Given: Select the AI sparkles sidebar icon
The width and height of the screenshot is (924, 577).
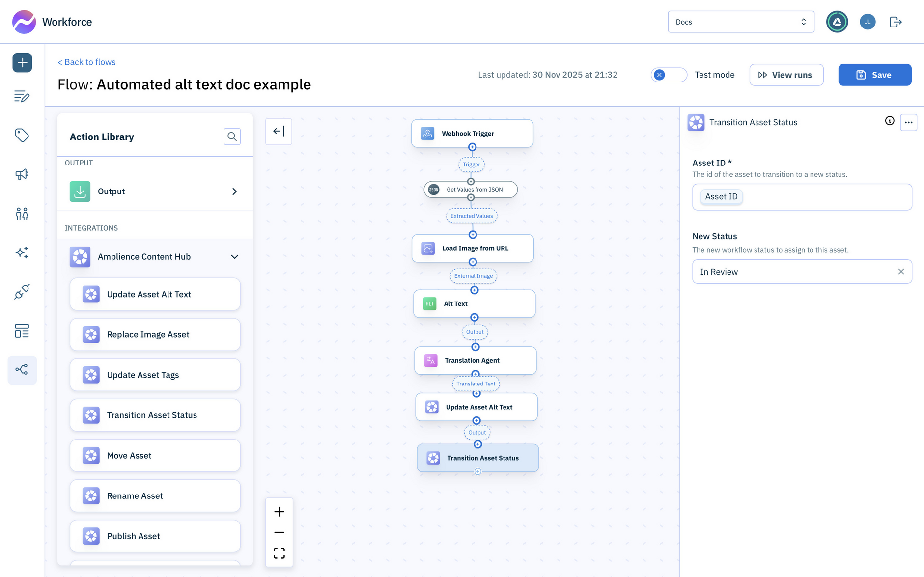Looking at the screenshot, I should (22, 252).
